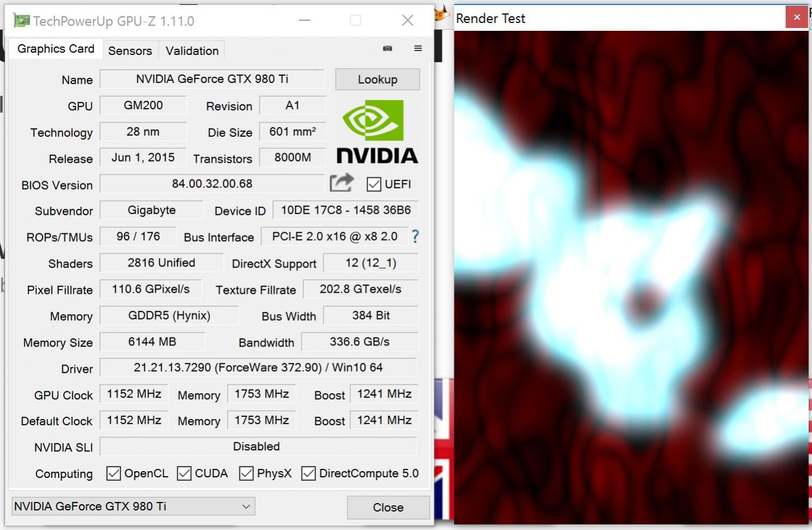Click the Default Clock row Boost 1241 MHz
The image size is (812, 530).
point(384,421)
